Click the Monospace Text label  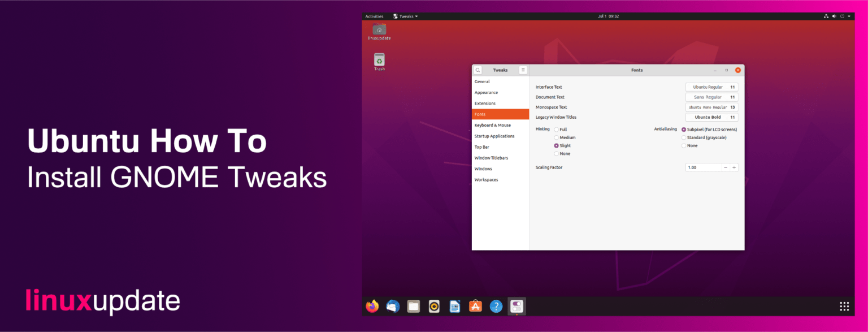click(x=551, y=107)
